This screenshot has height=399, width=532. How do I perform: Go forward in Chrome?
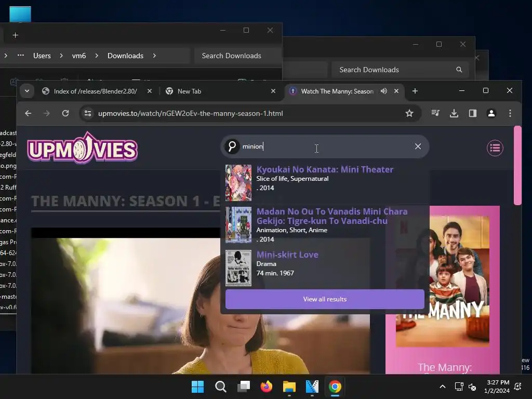(x=46, y=113)
